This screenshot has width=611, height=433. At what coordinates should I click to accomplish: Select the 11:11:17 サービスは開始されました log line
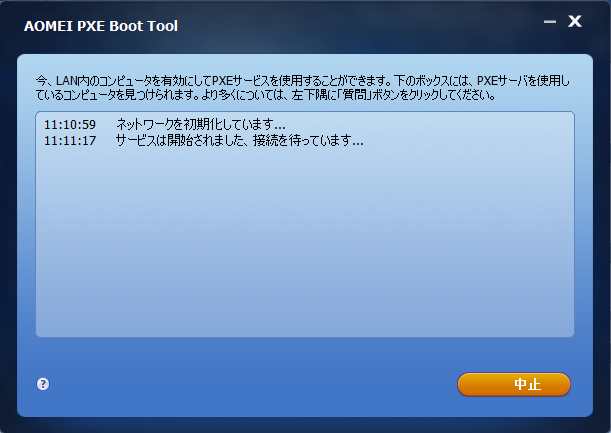coord(204,140)
